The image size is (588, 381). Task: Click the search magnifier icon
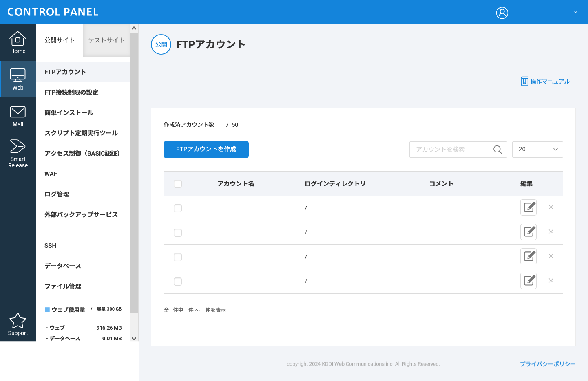coord(497,150)
